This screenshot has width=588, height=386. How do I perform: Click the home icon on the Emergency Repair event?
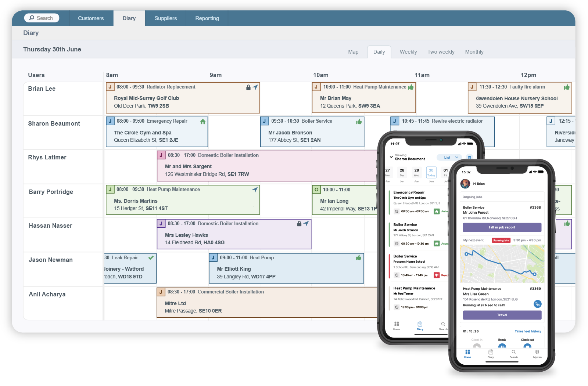click(202, 121)
